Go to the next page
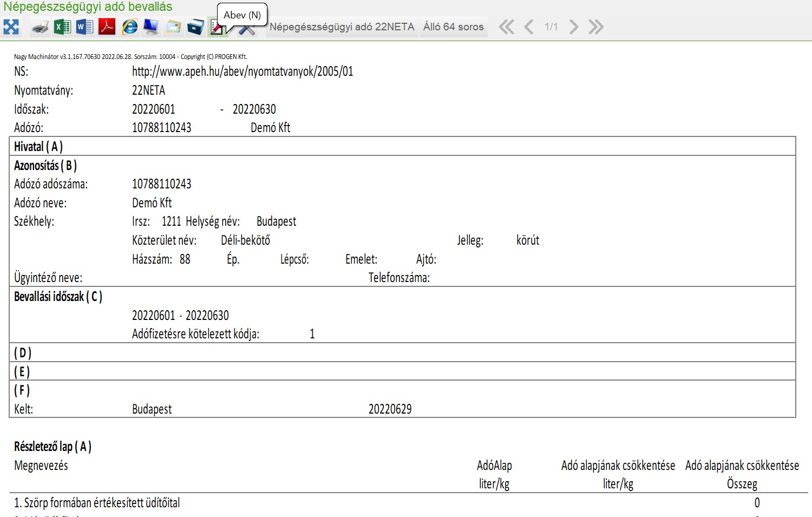Screen dimensions: 812x517 574,27
